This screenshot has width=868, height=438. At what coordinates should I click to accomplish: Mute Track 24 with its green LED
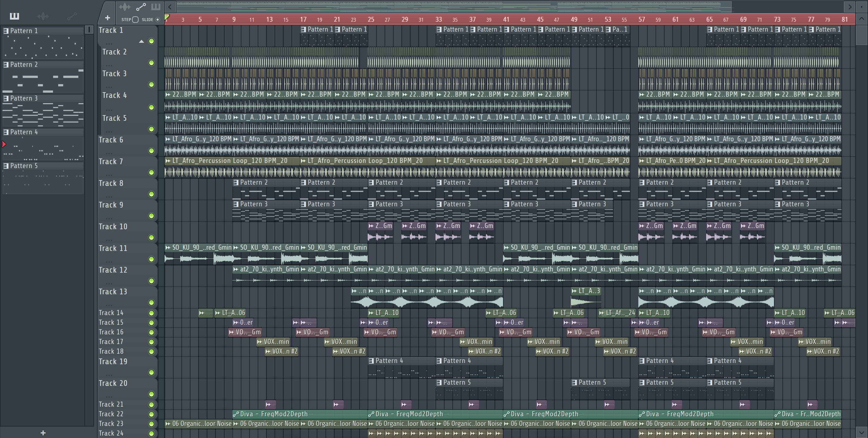click(x=152, y=433)
